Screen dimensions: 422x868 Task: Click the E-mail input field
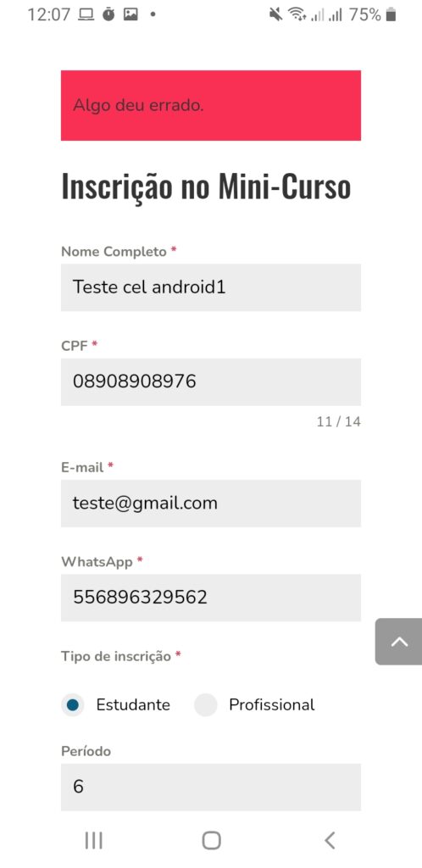tap(211, 504)
